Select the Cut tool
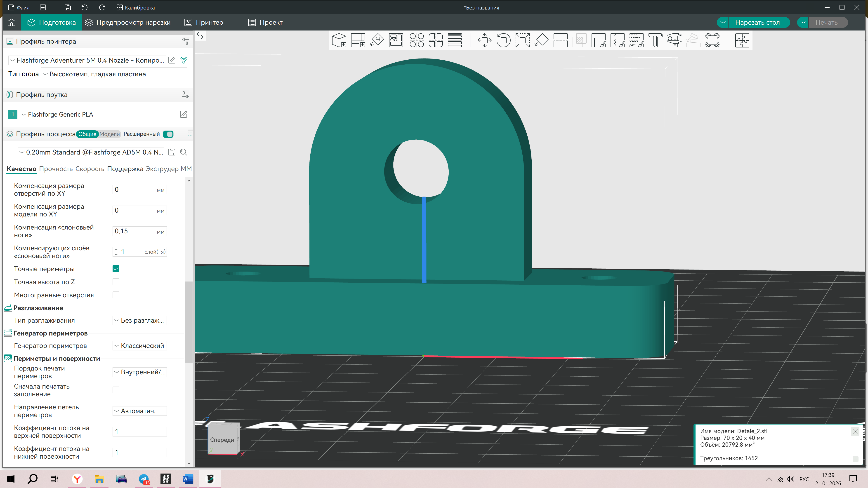The image size is (868, 488). [560, 40]
